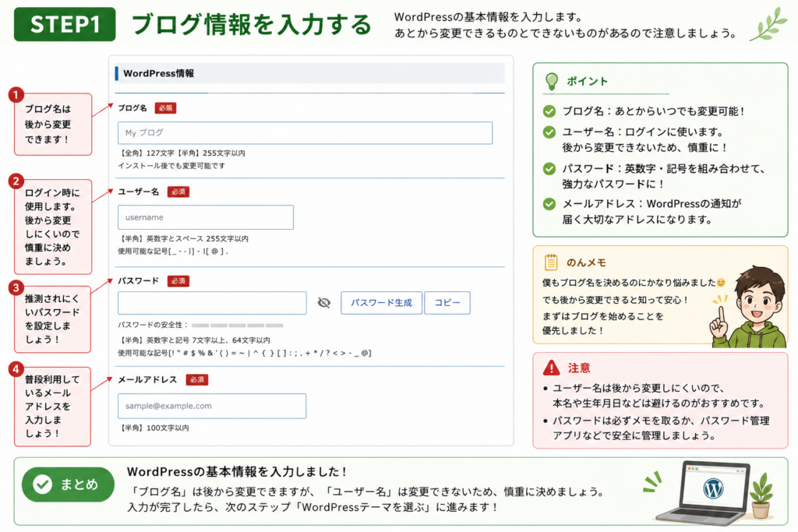Focus the ブログ名 field with My ブログ placeholder
Screen dimensions: 798x532
[x=305, y=132]
